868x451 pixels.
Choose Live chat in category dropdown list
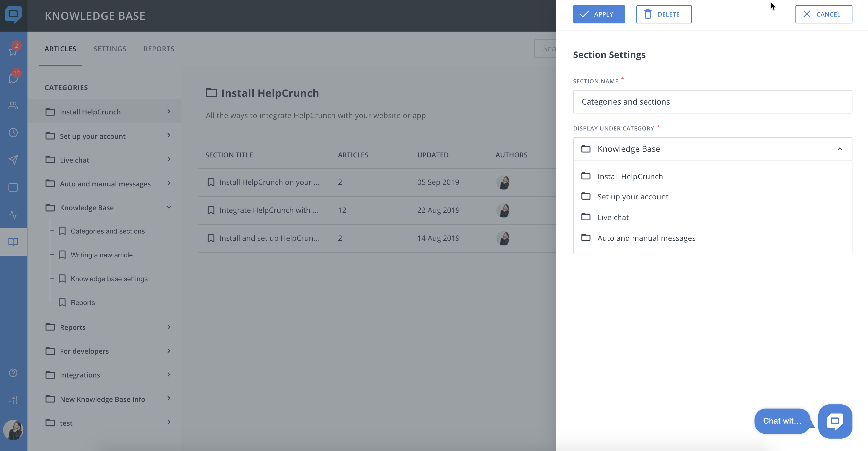712,217
